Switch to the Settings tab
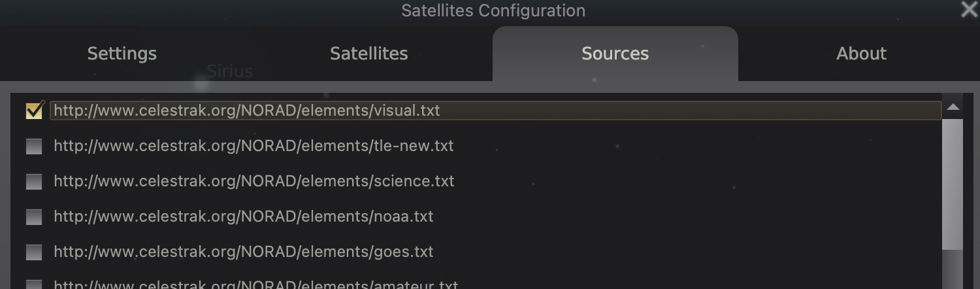Image resolution: width=980 pixels, height=289 pixels. click(122, 54)
